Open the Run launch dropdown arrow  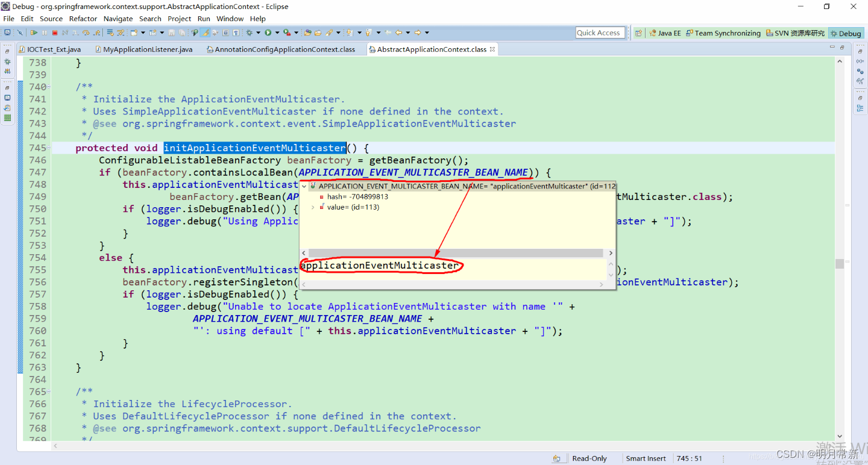click(277, 33)
